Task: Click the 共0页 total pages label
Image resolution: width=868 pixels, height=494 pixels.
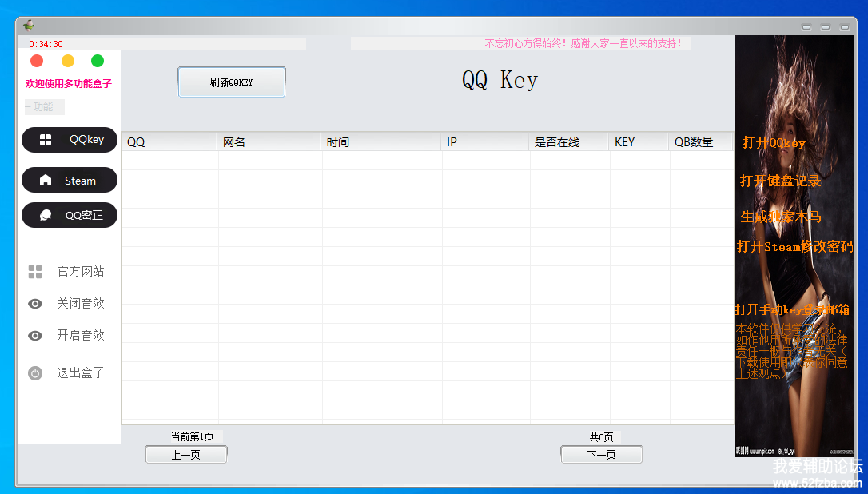Action: [x=601, y=437]
